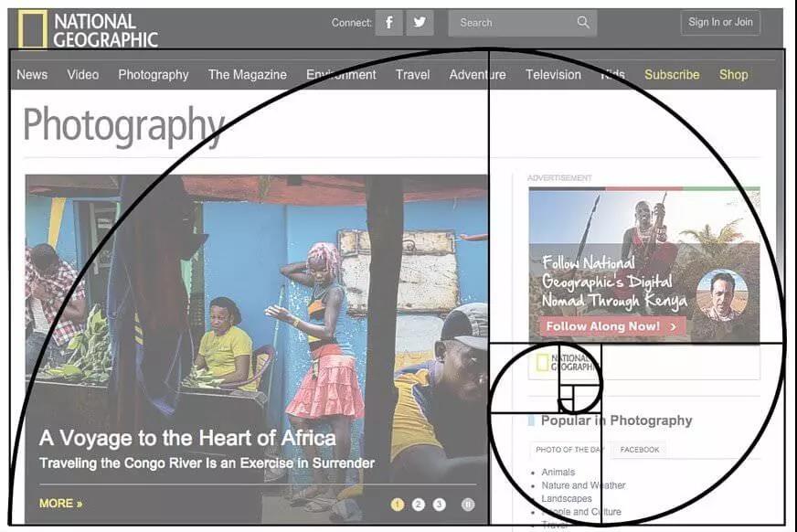Click the Subscribe link
Image resolution: width=797 pixels, height=532 pixels.
[x=672, y=75]
